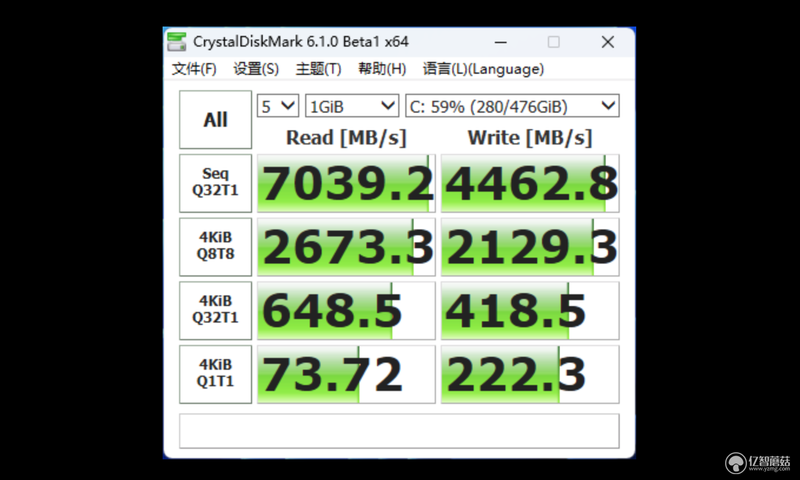
Task: Open the 文件(F) menu
Action: click(194, 69)
